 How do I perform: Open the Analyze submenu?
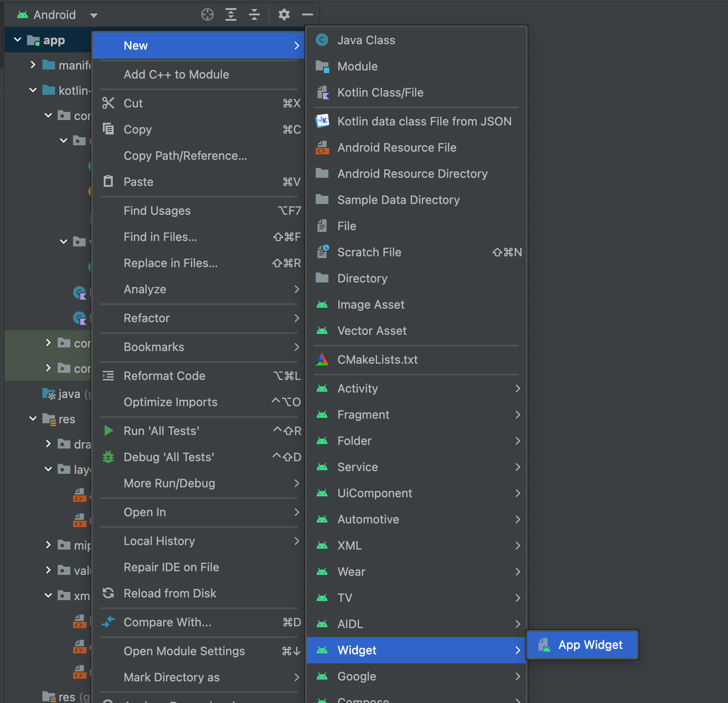[198, 289]
